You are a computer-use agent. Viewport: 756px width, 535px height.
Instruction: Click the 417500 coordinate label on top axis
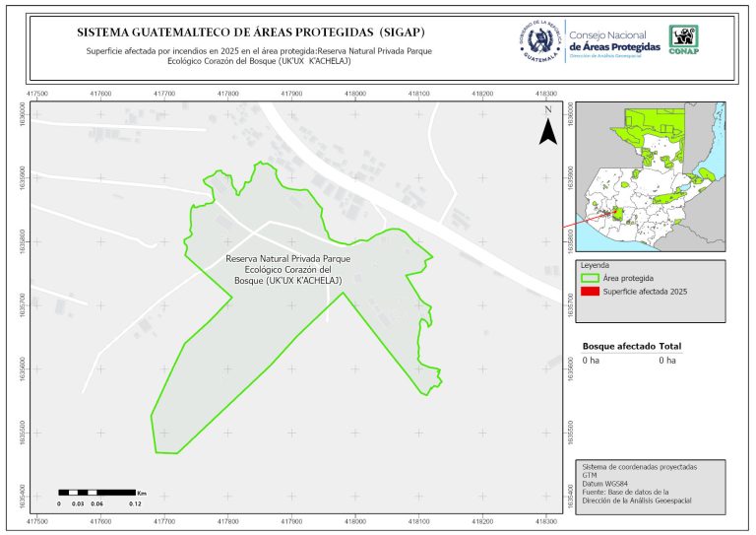click(37, 94)
